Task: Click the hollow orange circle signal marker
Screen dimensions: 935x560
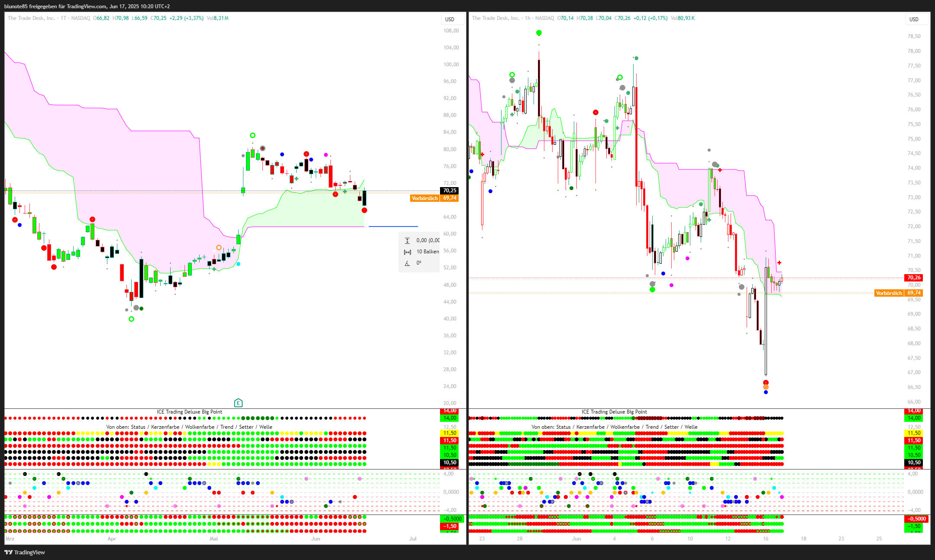Action: click(x=219, y=248)
